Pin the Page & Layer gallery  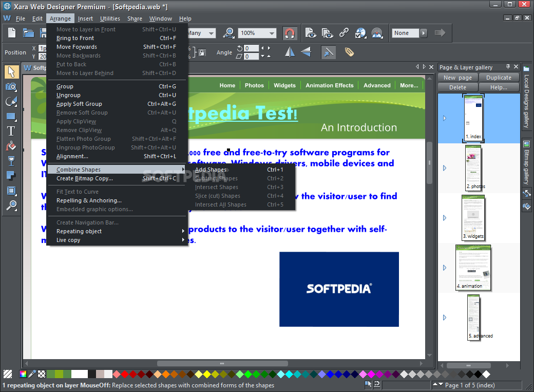click(x=508, y=66)
